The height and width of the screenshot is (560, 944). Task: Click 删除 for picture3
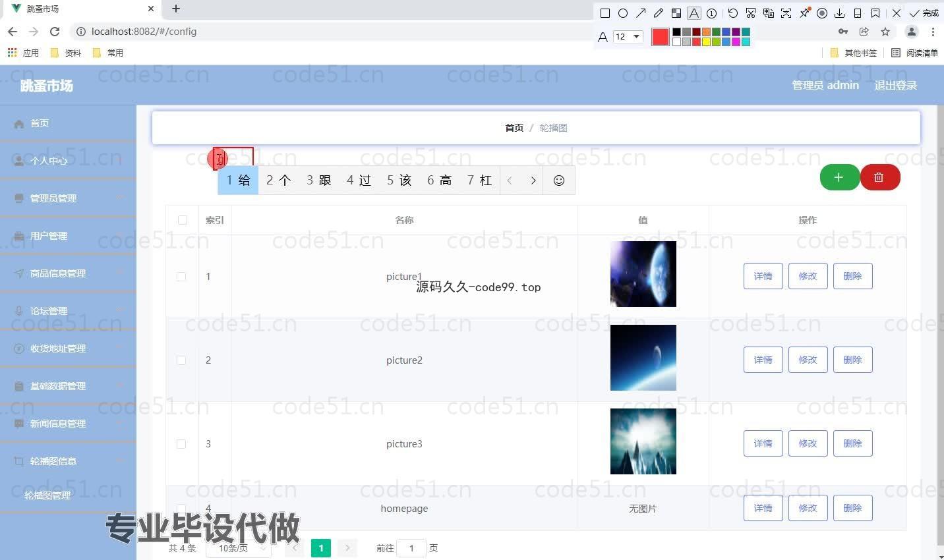852,443
